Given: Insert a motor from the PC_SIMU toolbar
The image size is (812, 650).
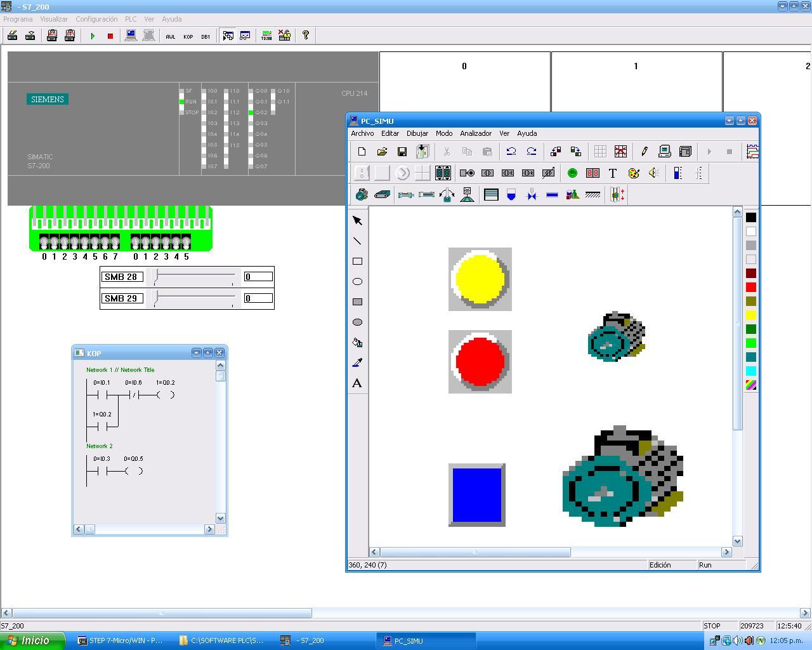Looking at the screenshot, I should tap(362, 195).
